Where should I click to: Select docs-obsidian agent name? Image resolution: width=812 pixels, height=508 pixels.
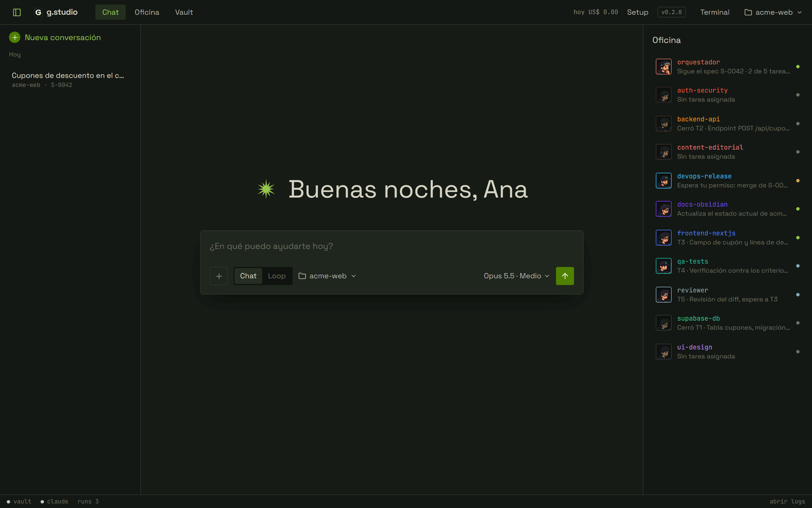[x=702, y=205]
